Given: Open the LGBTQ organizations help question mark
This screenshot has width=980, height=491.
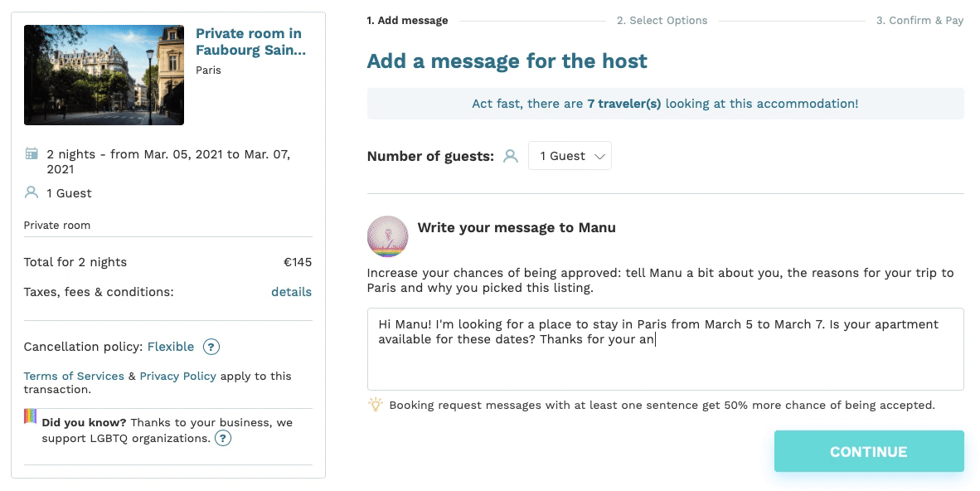Looking at the screenshot, I should pyautogui.click(x=222, y=438).
